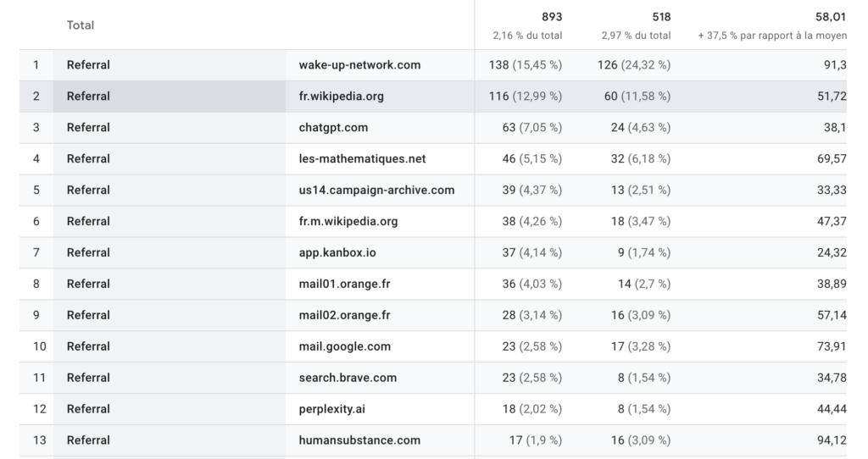Click the Referral cell in row 7
This screenshot has width=868, height=459.
[88, 252]
